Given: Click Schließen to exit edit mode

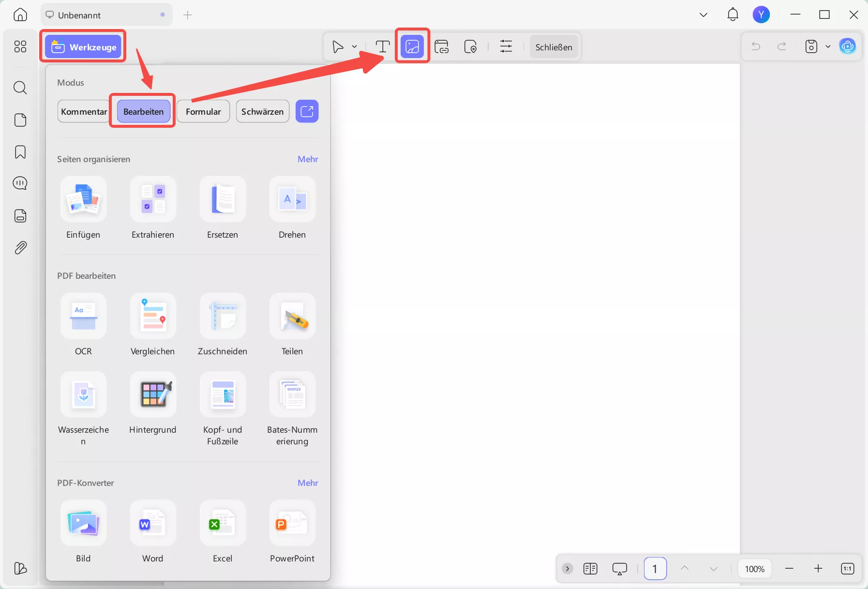Looking at the screenshot, I should point(554,47).
